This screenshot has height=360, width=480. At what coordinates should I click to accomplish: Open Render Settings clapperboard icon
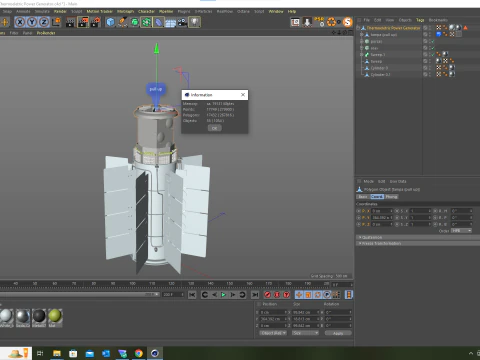(95, 22)
